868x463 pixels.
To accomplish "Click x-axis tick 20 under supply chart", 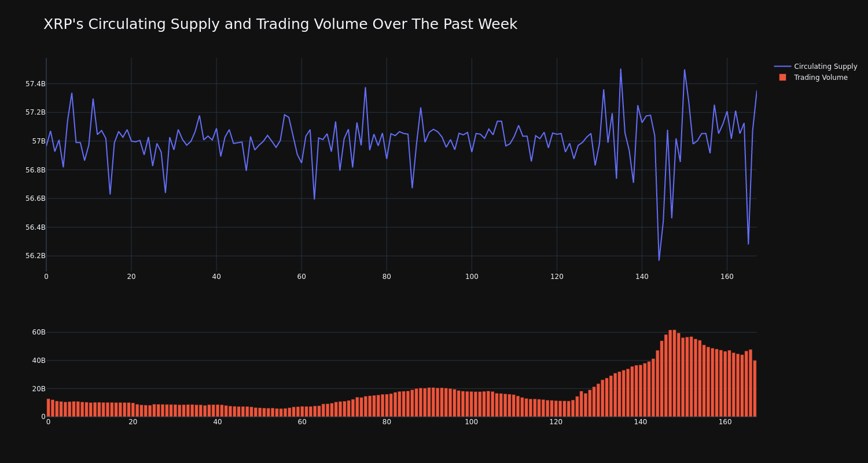I will (131, 277).
